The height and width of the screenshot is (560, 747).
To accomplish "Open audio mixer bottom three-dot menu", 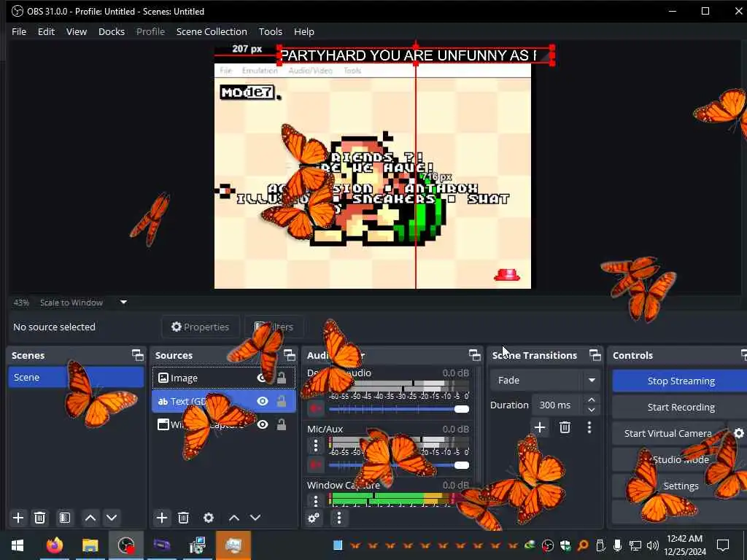I will click(339, 518).
